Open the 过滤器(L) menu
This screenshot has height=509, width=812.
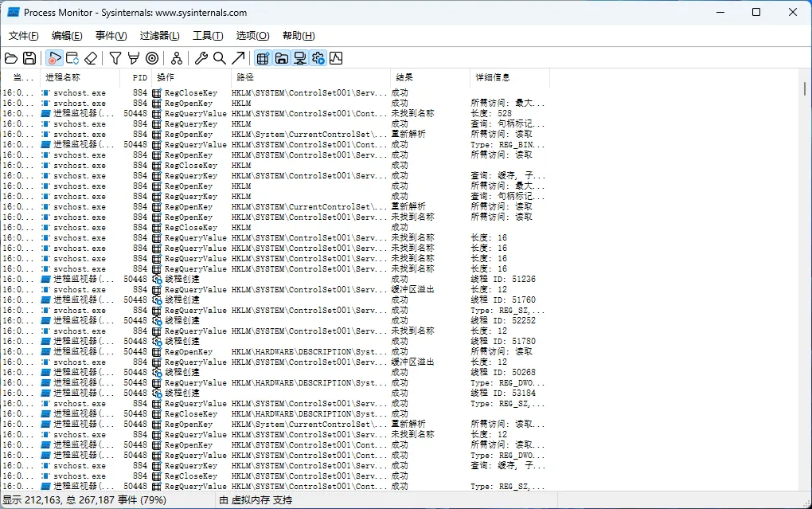(159, 36)
